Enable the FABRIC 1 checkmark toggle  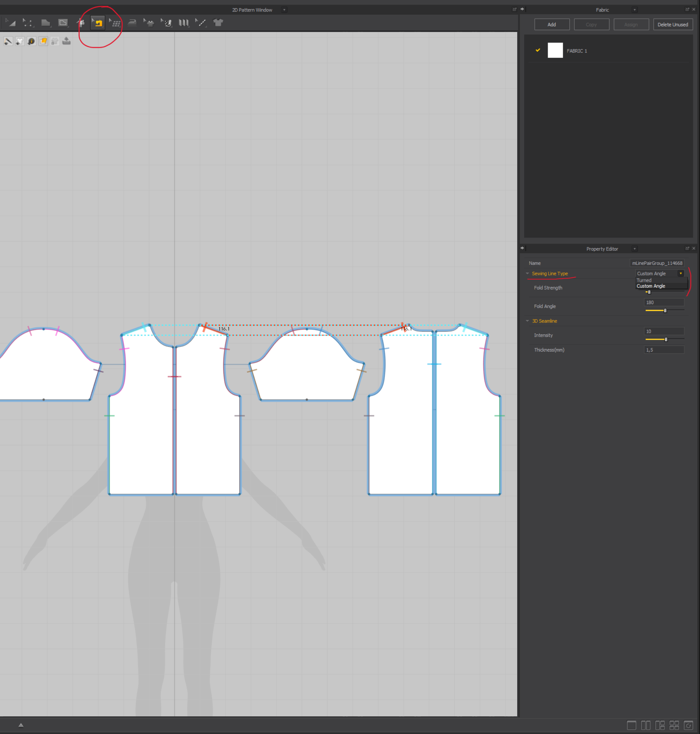click(537, 50)
